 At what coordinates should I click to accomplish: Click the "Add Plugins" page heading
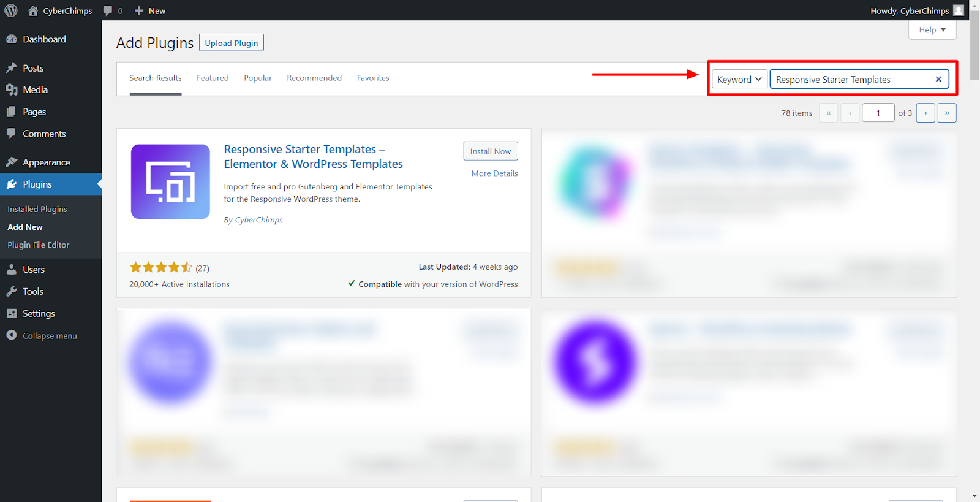(x=155, y=43)
